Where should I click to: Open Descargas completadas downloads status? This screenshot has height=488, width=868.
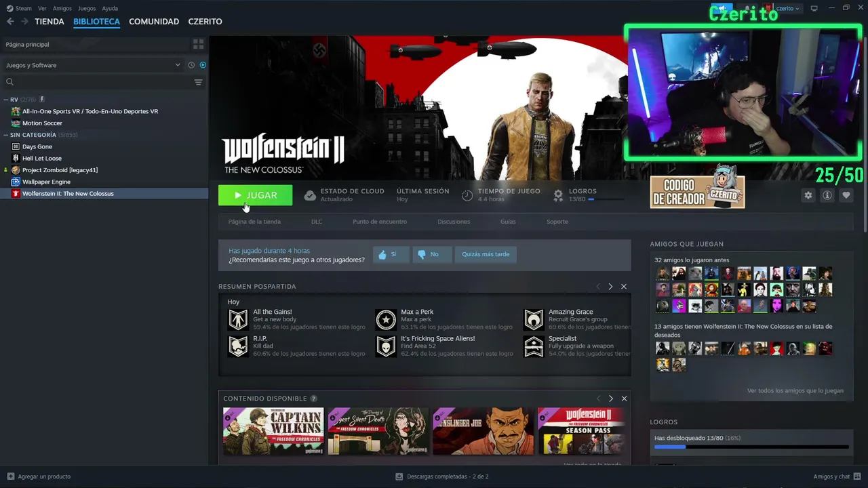click(x=442, y=476)
